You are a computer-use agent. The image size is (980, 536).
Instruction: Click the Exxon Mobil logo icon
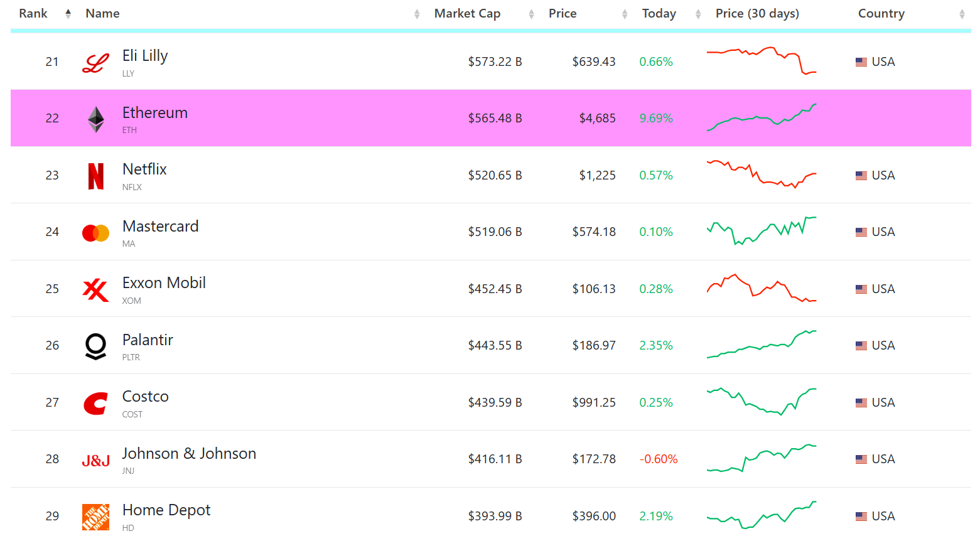click(95, 290)
